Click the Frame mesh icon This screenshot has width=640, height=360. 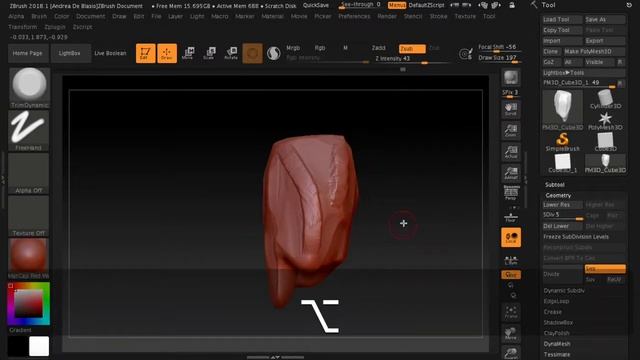(x=511, y=312)
